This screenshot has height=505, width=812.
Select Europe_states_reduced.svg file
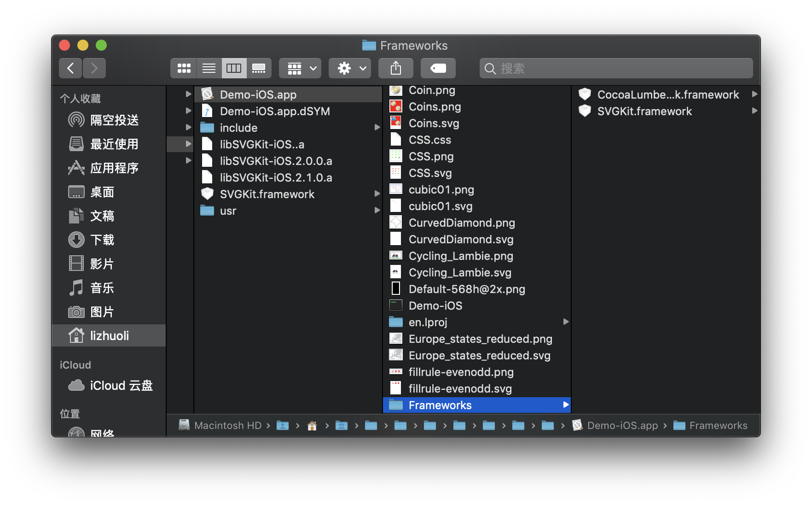(477, 355)
